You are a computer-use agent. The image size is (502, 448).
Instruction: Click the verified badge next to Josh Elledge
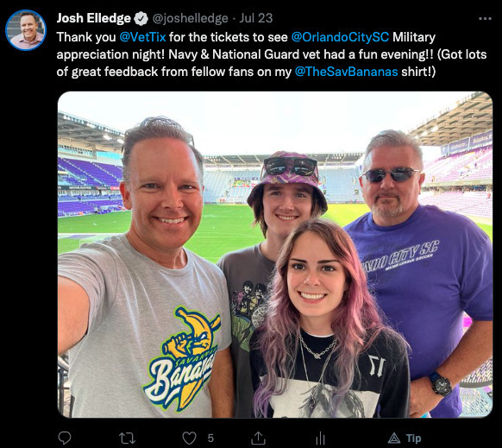pos(141,19)
